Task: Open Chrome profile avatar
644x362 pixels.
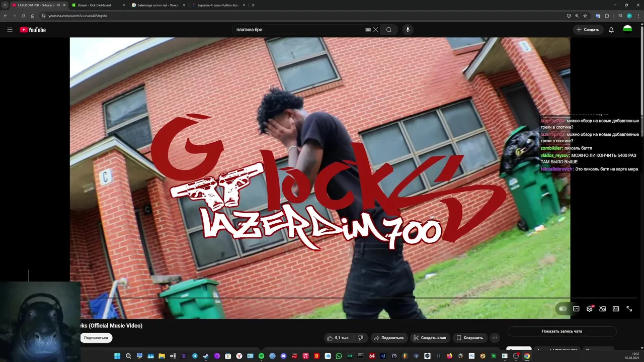Action: point(629,16)
